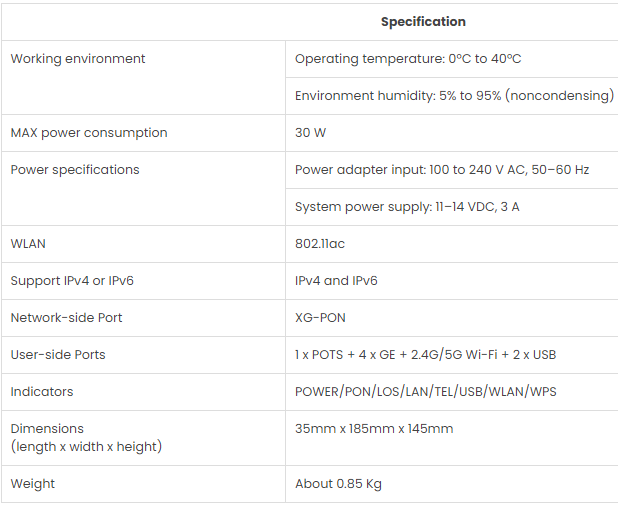Click the About 0.85 Kg weight value
618x507 pixels.
coord(338,484)
